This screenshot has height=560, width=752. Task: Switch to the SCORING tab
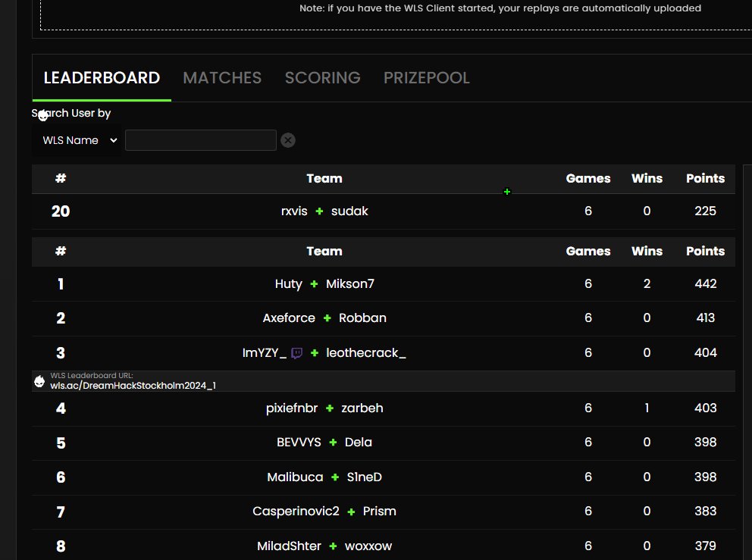(322, 77)
